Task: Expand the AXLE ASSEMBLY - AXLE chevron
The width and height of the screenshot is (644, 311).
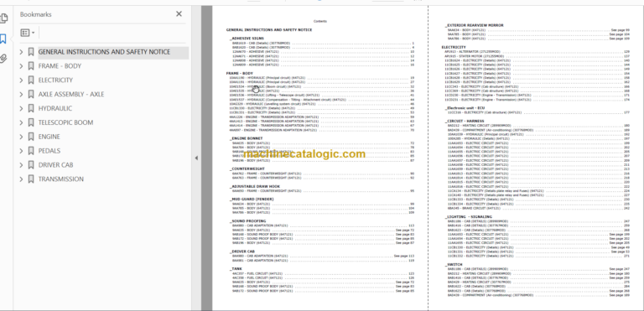Action: coord(21,95)
